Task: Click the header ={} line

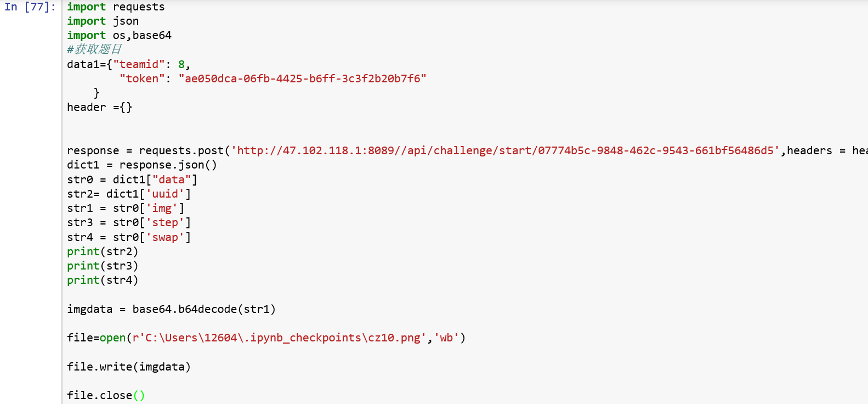Action: coord(99,108)
